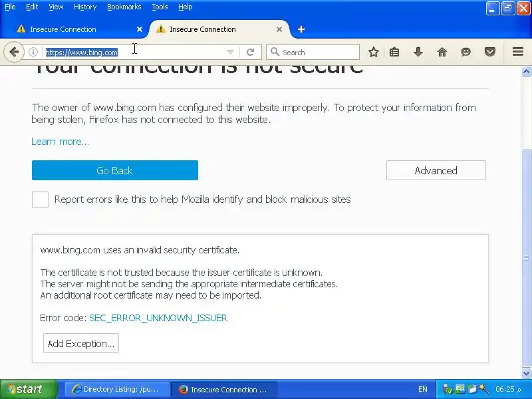Viewport: 532px width, 399px height.
Task: Click warning icon on the first tab
Action: point(21,29)
